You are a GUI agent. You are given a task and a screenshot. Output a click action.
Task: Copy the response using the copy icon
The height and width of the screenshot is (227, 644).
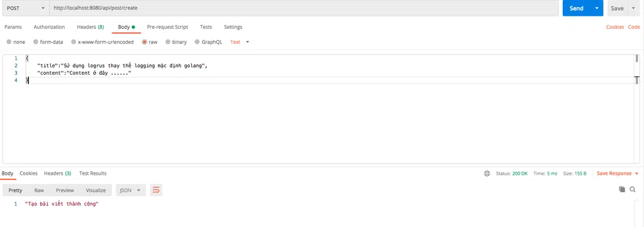622,189
